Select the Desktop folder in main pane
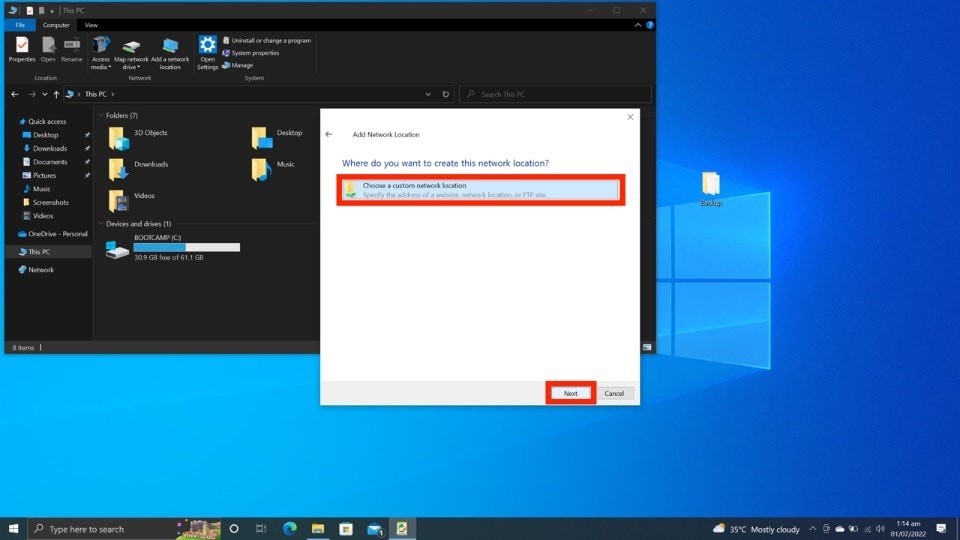 [277, 138]
